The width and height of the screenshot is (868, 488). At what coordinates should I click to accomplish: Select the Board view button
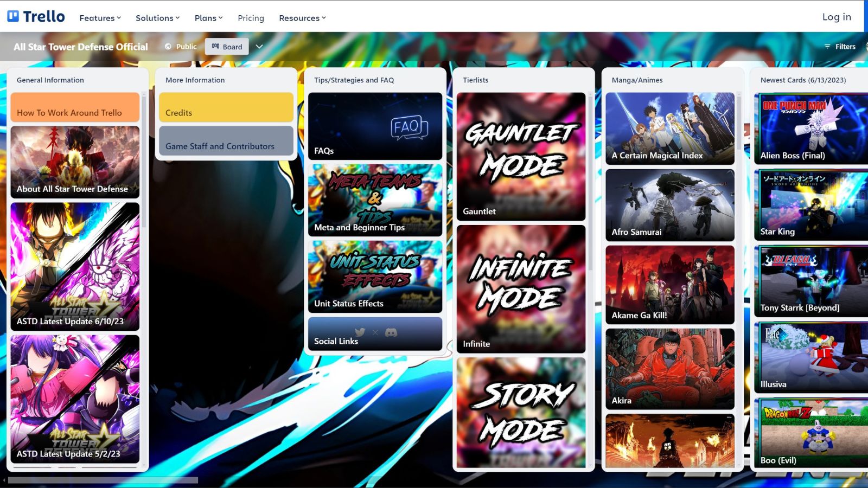(x=227, y=47)
